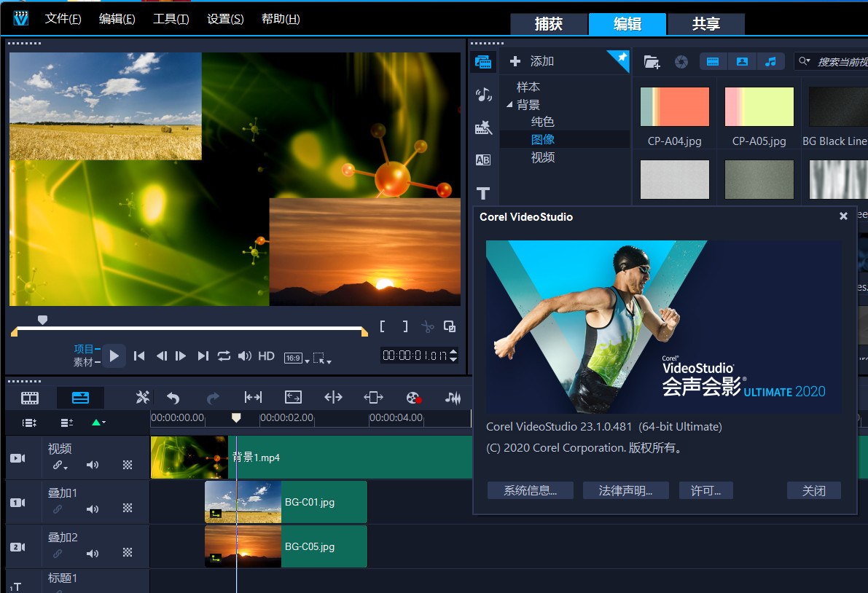
Task: Open the green triangle track dropdown
Action: click(98, 423)
